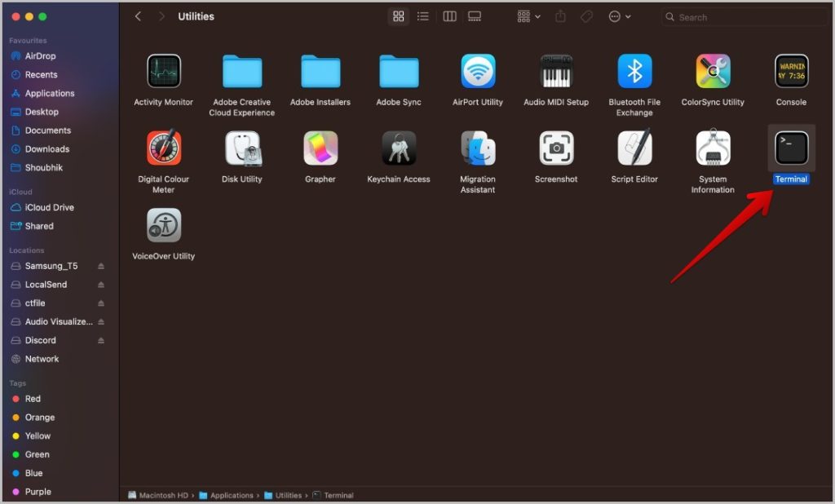835x504 pixels.
Task: Select the Audio MIDI Setup icon
Action: [x=556, y=72]
